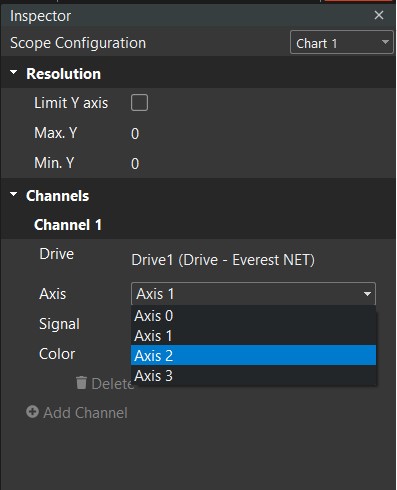Enable the Limit Y axis checkbox

coord(139,102)
